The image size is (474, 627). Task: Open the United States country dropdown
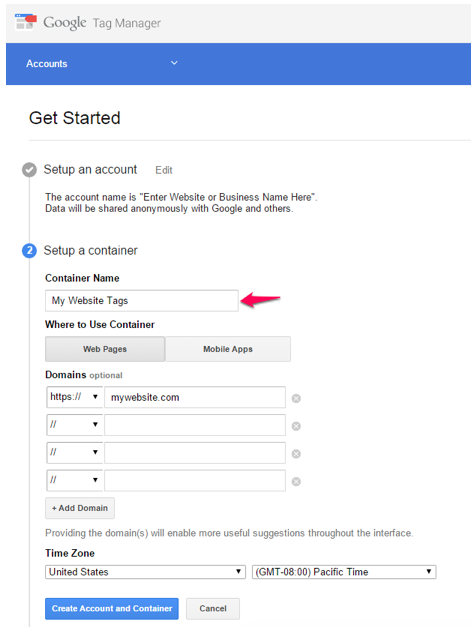(145, 572)
